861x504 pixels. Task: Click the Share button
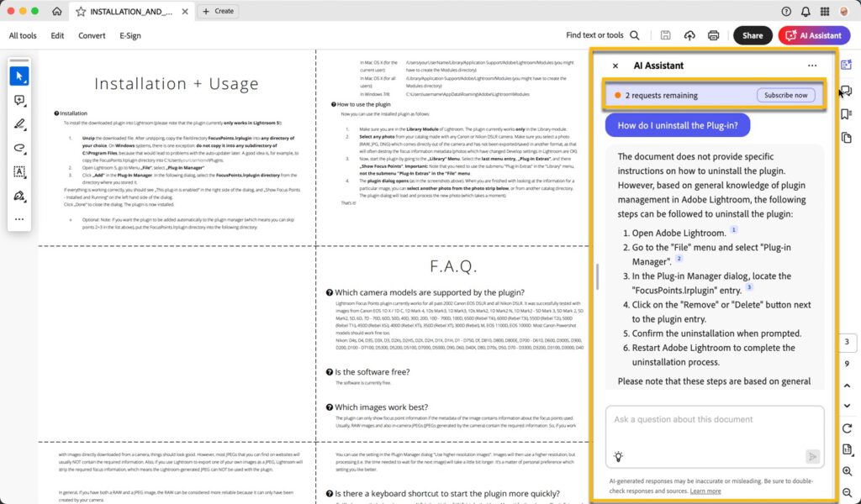click(753, 35)
